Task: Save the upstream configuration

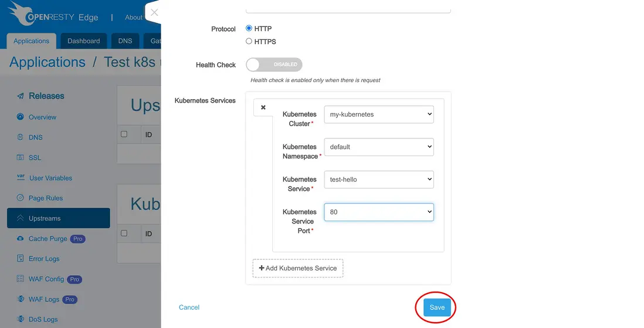Action: pyautogui.click(x=437, y=307)
